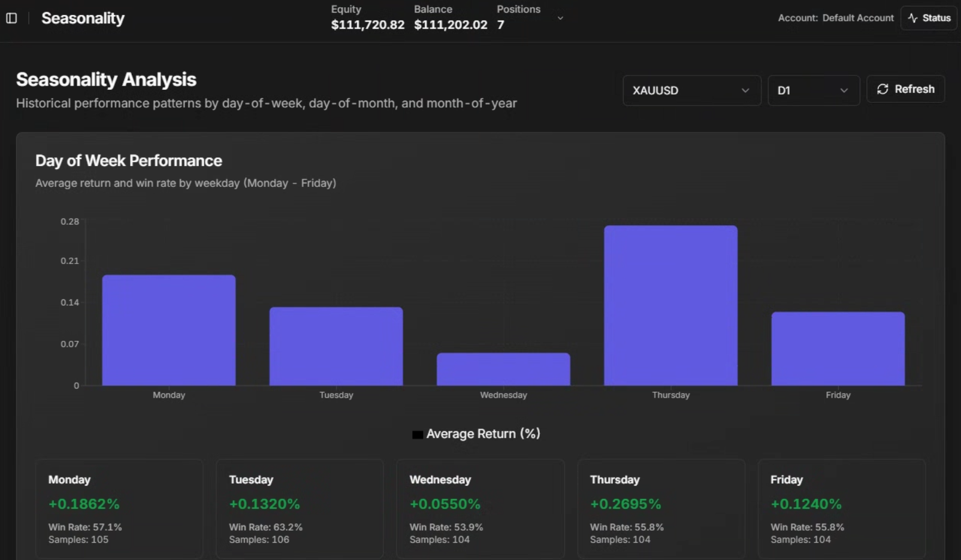Image resolution: width=961 pixels, height=560 pixels.
Task: Click the Status button
Action: coord(928,17)
